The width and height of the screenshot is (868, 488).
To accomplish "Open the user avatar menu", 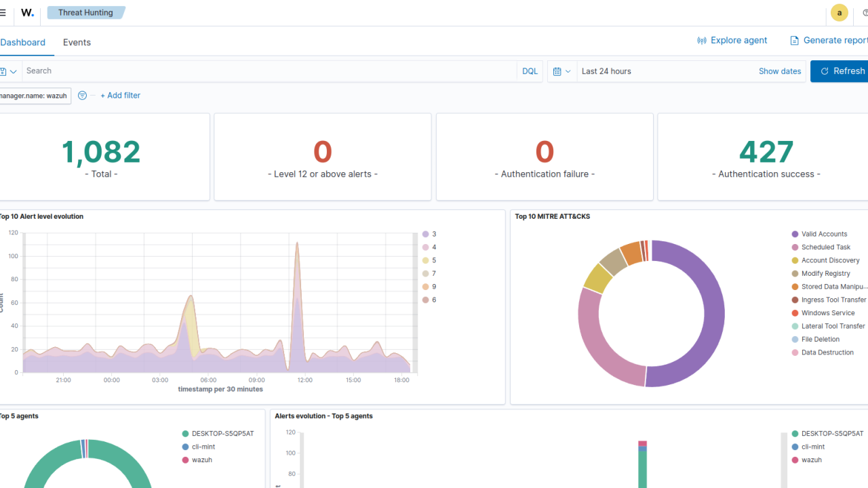I will [x=840, y=13].
